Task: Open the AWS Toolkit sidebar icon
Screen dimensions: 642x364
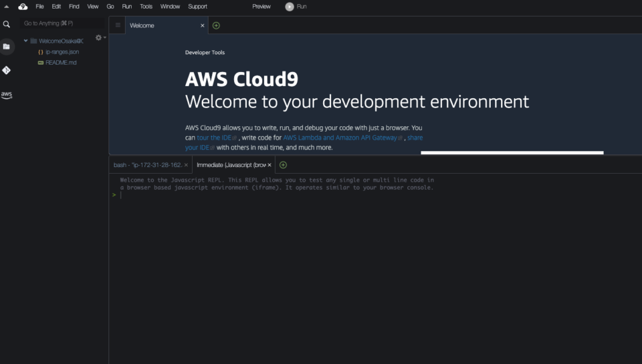Action: [7, 95]
